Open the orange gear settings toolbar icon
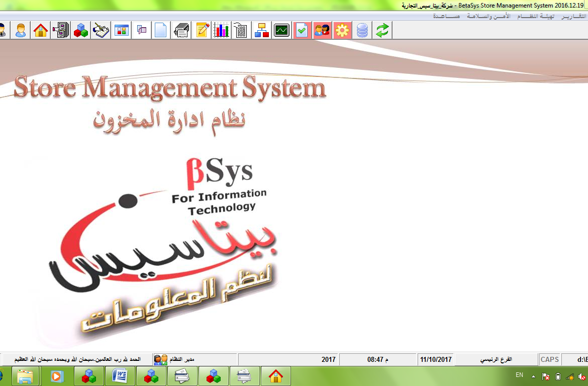 pos(342,30)
